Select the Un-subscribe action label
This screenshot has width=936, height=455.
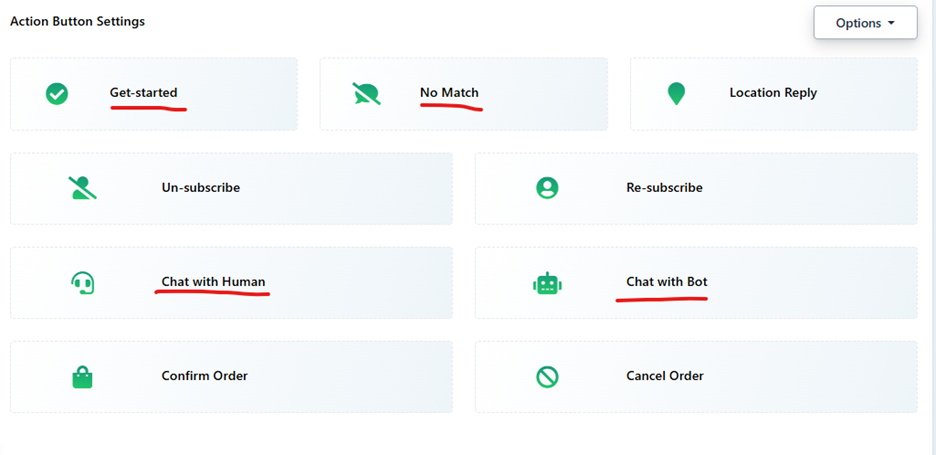click(200, 187)
